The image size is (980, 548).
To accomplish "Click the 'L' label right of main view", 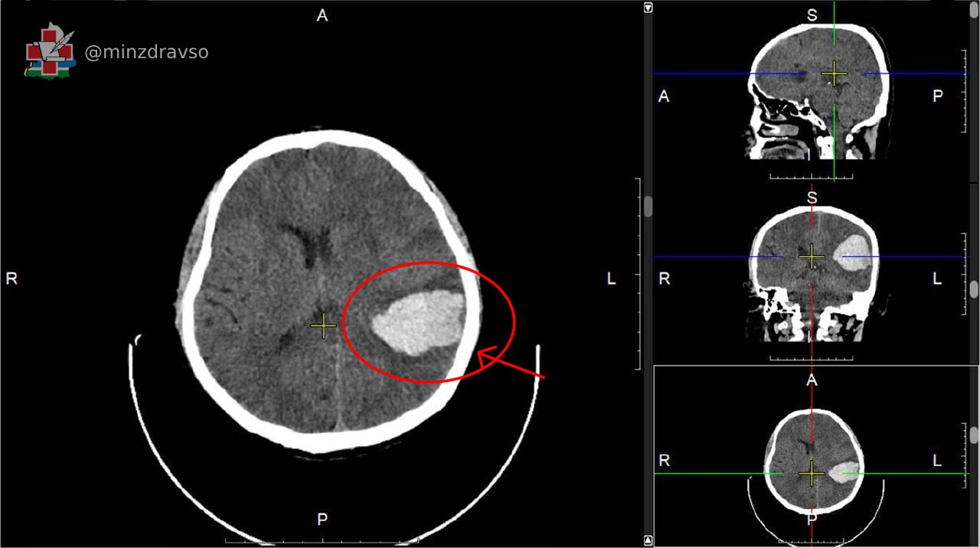I will pos(611,279).
